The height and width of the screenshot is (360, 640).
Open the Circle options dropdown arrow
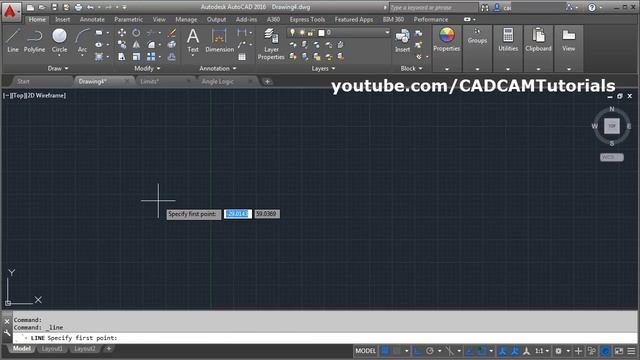(59, 56)
